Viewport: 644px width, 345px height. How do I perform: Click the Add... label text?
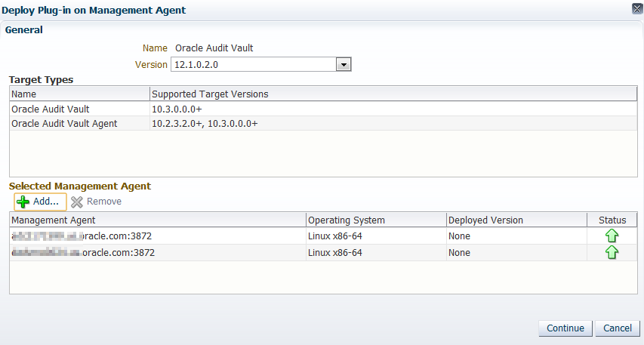[x=46, y=202]
